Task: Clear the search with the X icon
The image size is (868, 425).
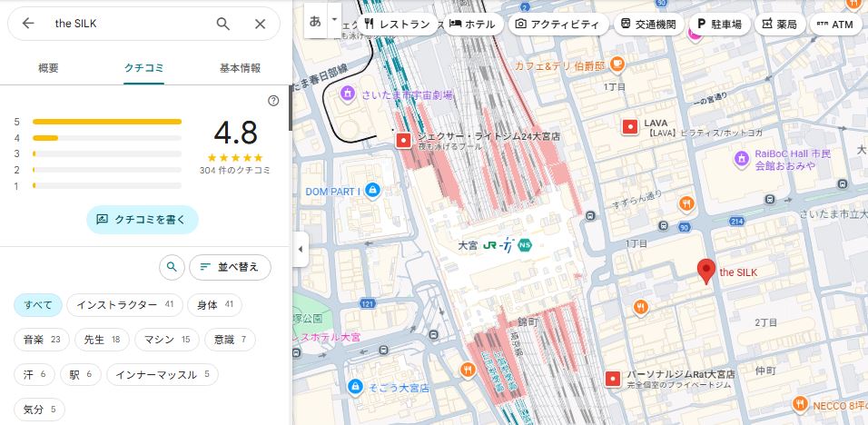Action: tap(260, 24)
